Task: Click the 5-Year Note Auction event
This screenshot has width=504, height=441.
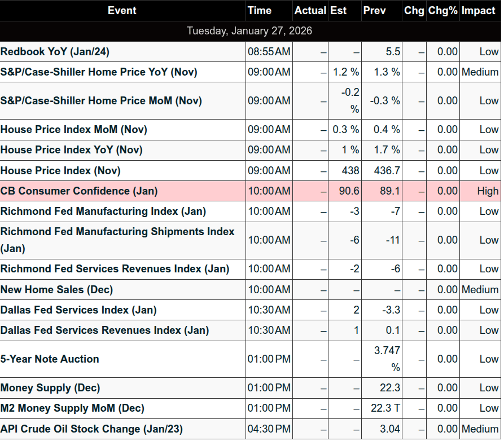Action: point(50,359)
